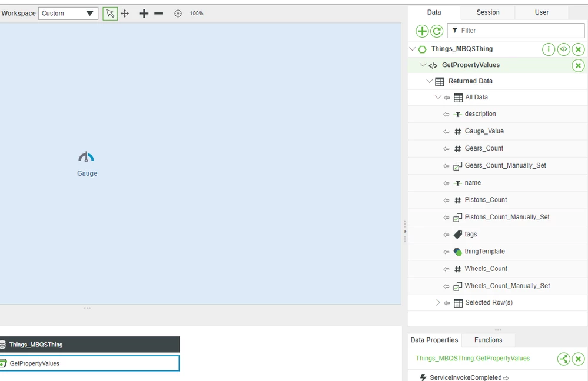Select the name property row

tap(497, 183)
